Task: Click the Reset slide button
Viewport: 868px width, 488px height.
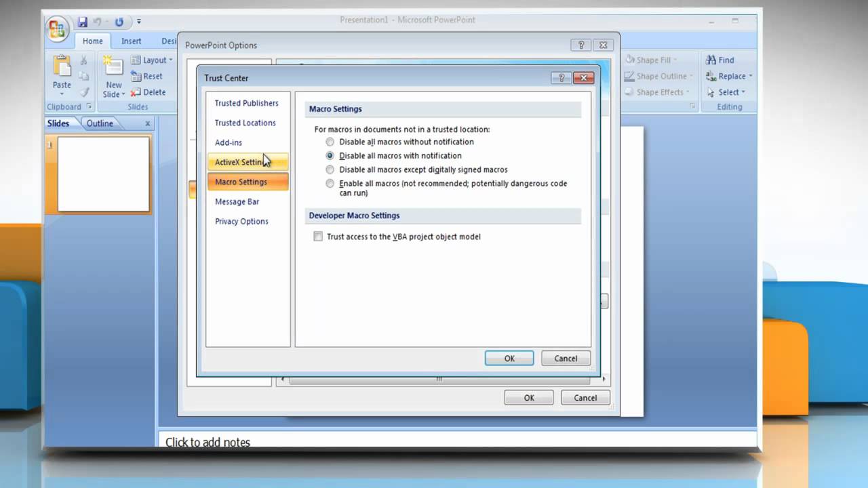Action: tap(146, 76)
